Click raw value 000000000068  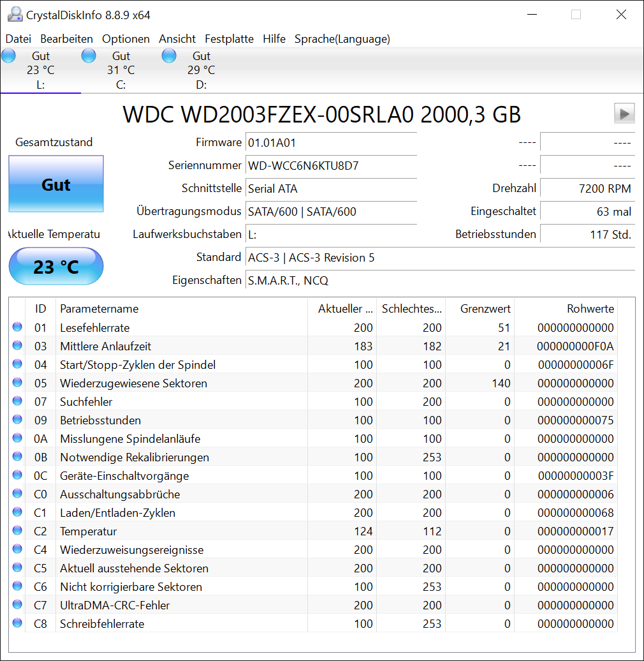[575, 512]
